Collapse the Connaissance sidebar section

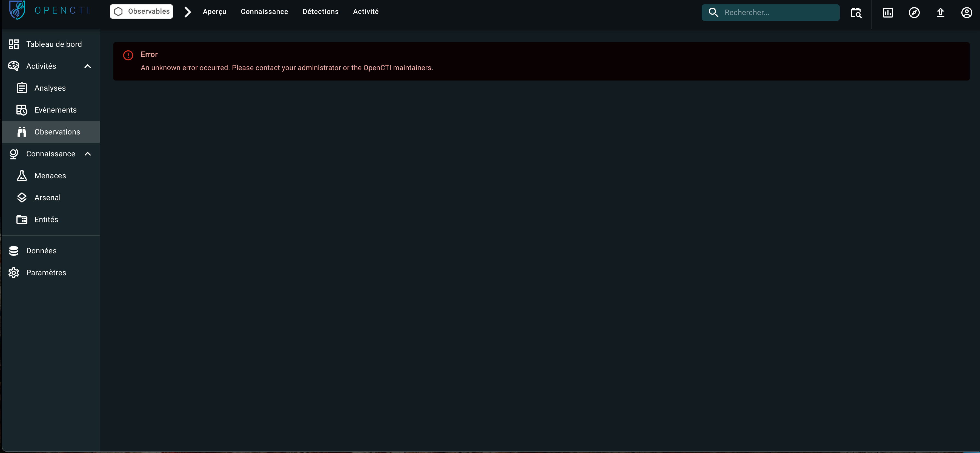pyautogui.click(x=87, y=154)
